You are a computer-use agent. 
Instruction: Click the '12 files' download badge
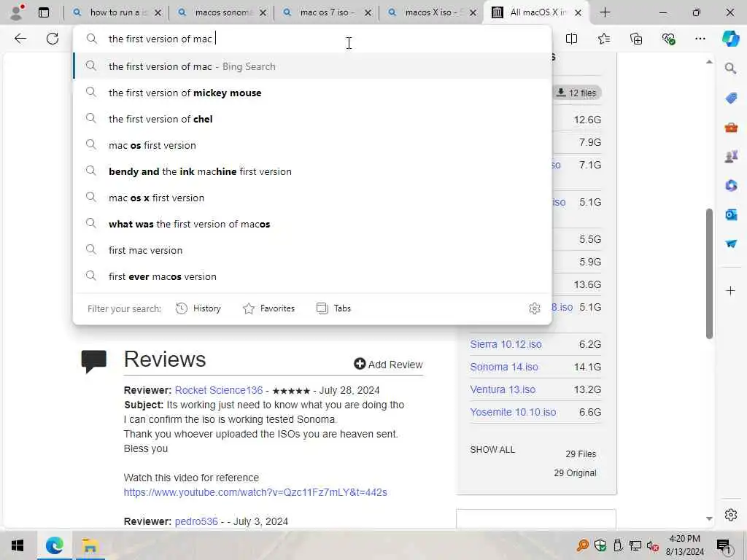pos(577,93)
